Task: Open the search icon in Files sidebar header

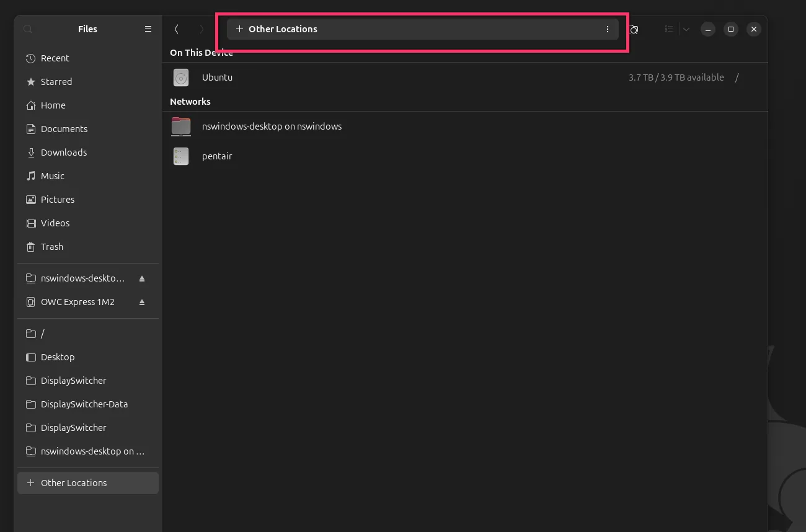Action: pyautogui.click(x=28, y=29)
